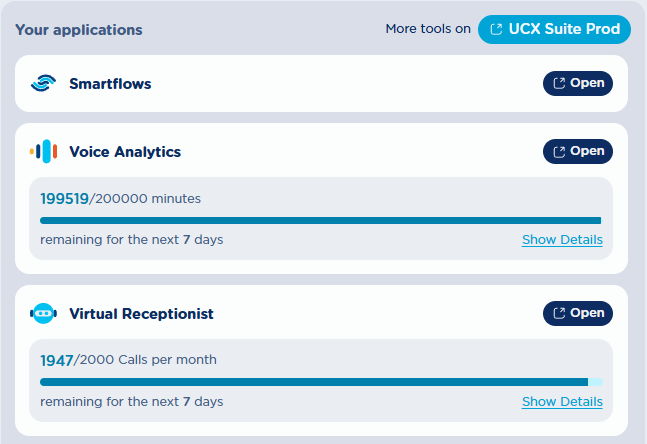The width and height of the screenshot is (647, 444).
Task: Click the Virtual Receptionist robot icon
Action: [x=43, y=314]
